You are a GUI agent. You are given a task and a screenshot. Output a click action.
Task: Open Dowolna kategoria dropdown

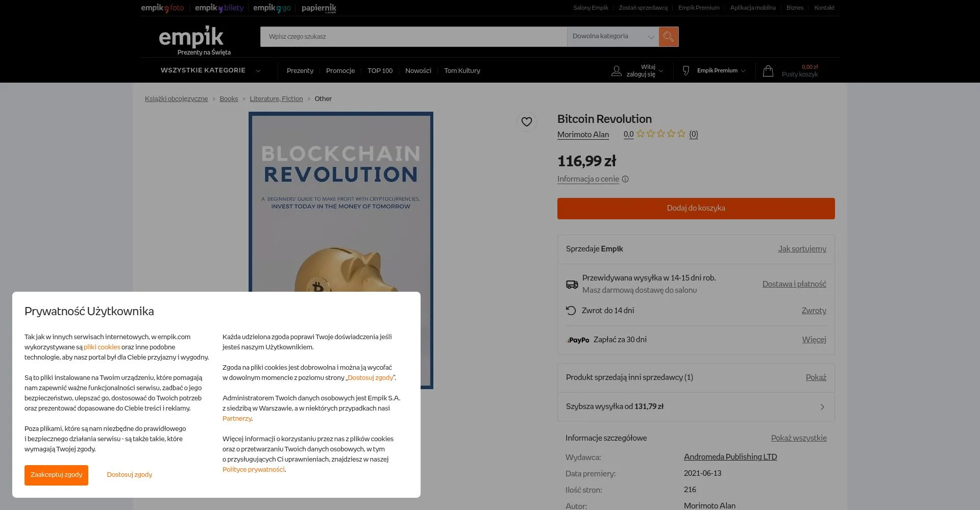pyautogui.click(x=612, y=37)
